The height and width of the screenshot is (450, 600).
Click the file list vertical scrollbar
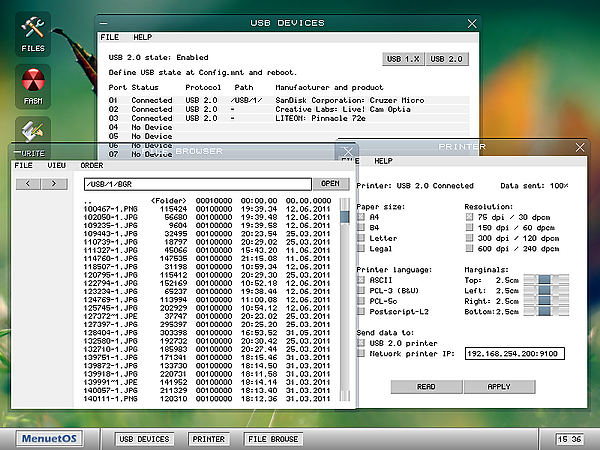[345, 299]
